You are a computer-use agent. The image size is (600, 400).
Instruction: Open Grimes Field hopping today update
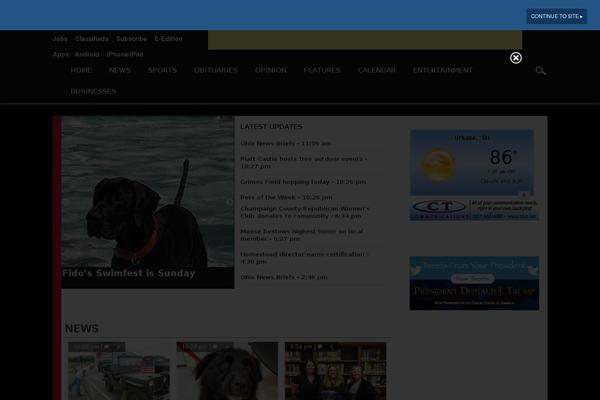tap(303, 182)
